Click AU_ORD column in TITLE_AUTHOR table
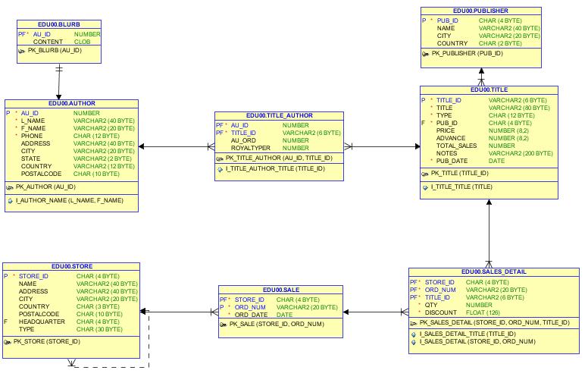Screen dimensions: 588x386 tap(243, 140)
